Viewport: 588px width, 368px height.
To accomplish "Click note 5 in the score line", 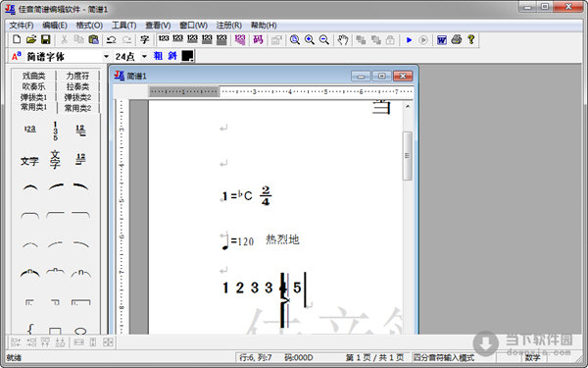I will (x=297, y=288).
